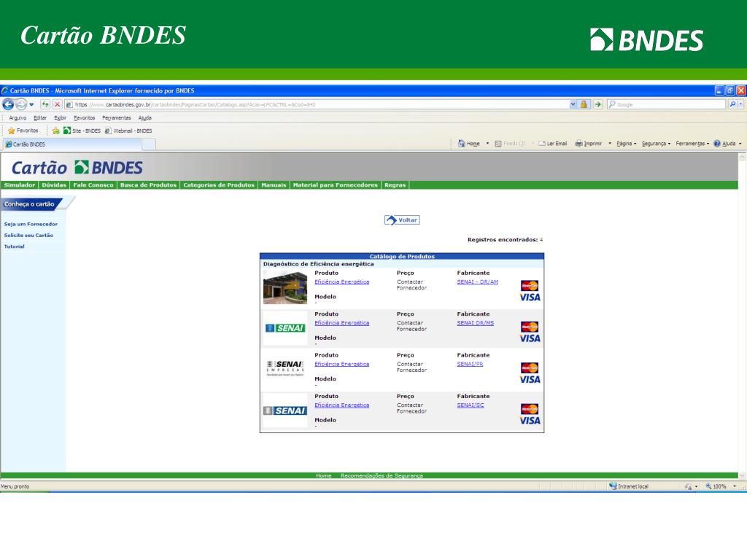The image size is (747, 560).
Task: Open the Simulador nav item
Action: click(x=20, y=185)
